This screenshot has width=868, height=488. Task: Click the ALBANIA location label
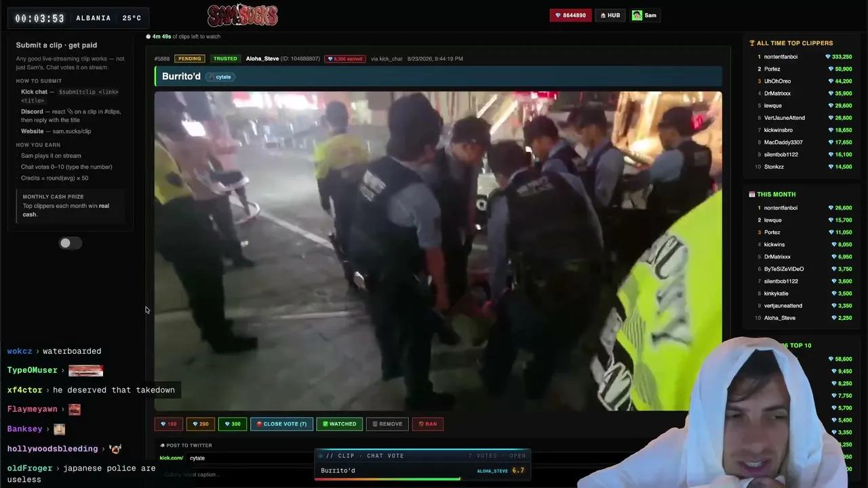[x=94, y=18]
